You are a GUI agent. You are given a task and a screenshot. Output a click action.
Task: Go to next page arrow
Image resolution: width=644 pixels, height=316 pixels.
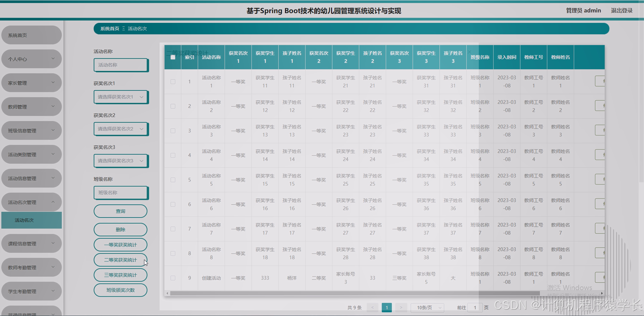(401, 308)
